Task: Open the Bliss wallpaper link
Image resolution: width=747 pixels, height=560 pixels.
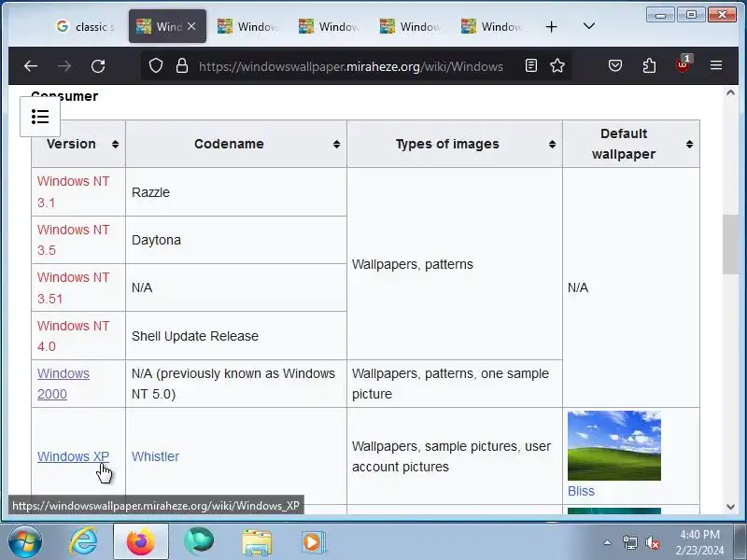Action: tap(581, 491)
